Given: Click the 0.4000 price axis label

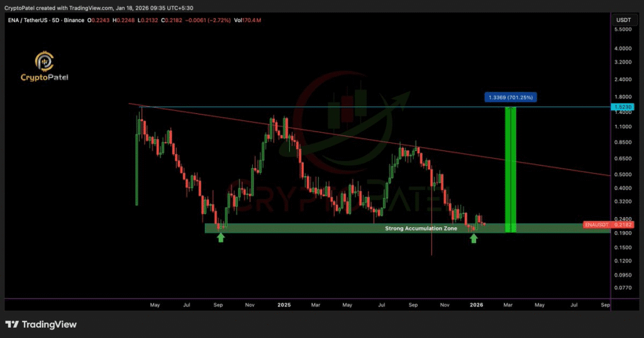Looking at the screenshot, I should 623,188.
